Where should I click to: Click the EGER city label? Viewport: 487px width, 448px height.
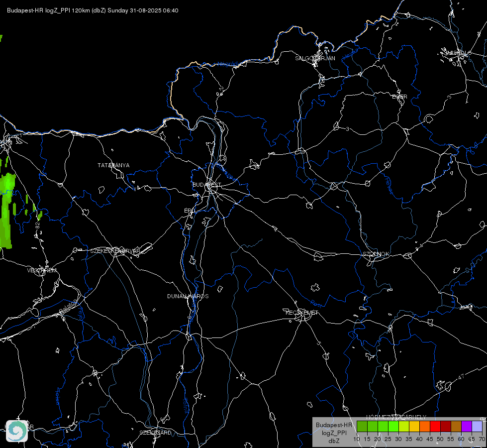point(399,97)
